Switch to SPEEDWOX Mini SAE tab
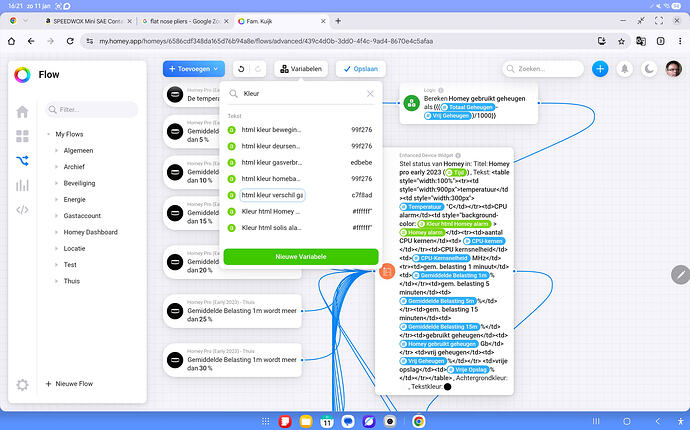The height and width of the screenshot is (430, 690). coord(88,21)
